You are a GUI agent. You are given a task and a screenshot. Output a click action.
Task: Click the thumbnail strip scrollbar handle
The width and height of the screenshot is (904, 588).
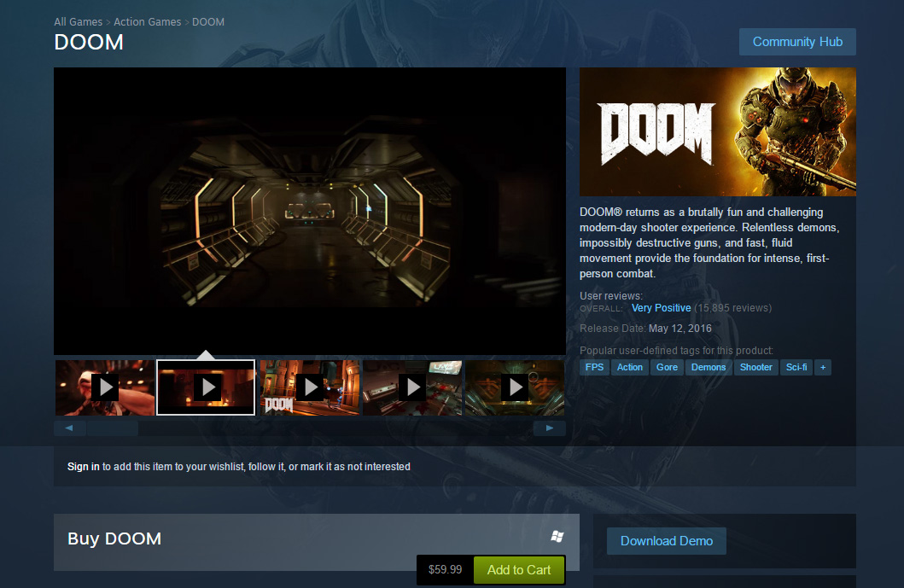(113, 428)
